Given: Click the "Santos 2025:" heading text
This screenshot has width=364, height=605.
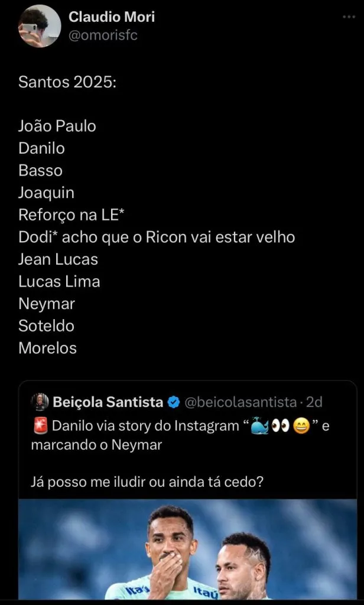Looking at the screenshot, I should (x=67, y=81).
